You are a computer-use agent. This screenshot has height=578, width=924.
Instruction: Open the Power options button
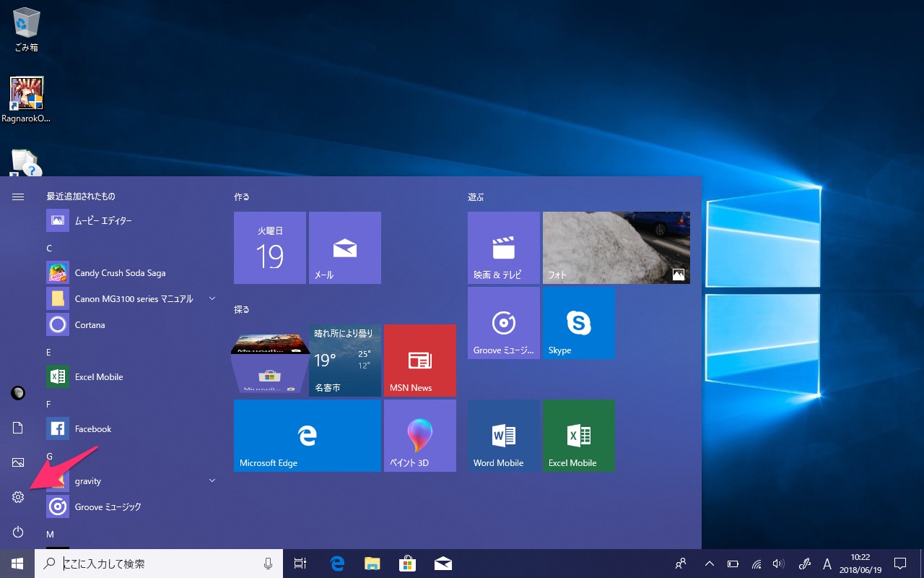[18, 532]
